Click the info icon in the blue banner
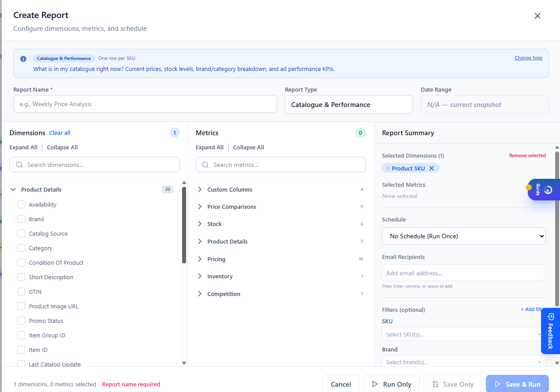The width and height of the screenshot is (560, 392). coord(23,59)
